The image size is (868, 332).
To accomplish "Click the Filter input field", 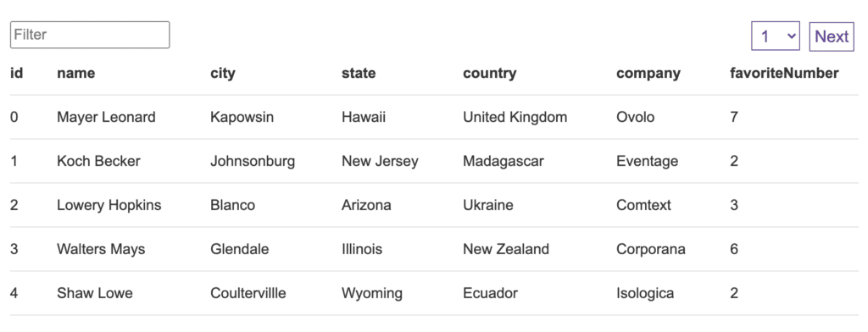I will tap(90, 35).
